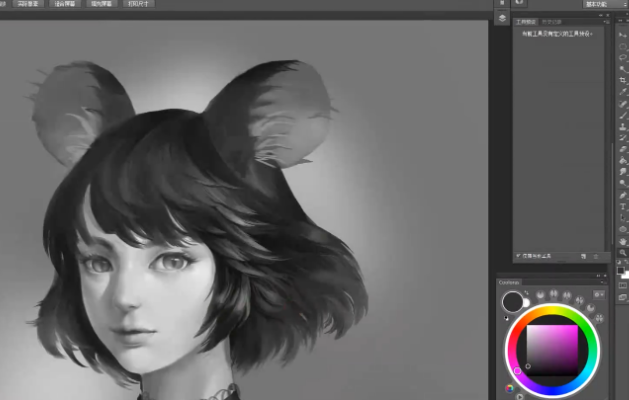Click the 实际像素 button
The width and height of the screenshot is (629, 400).
click(28, 4)
